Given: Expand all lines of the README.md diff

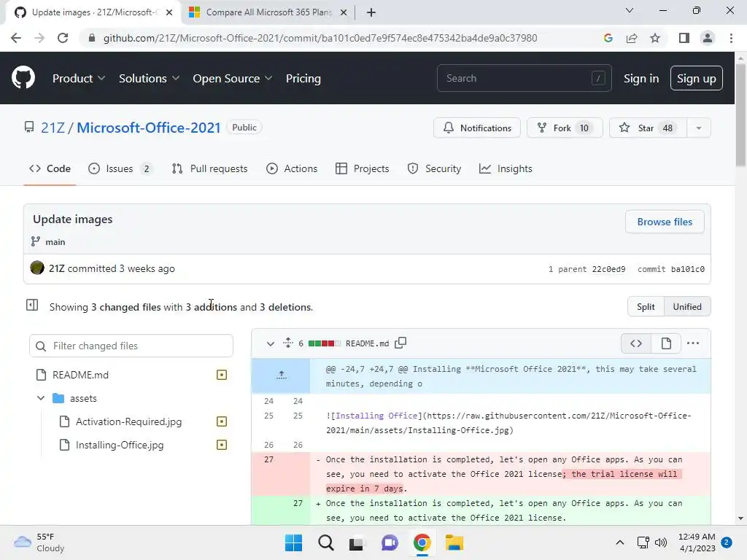Looking at the screenshot, I should [287, 343].
